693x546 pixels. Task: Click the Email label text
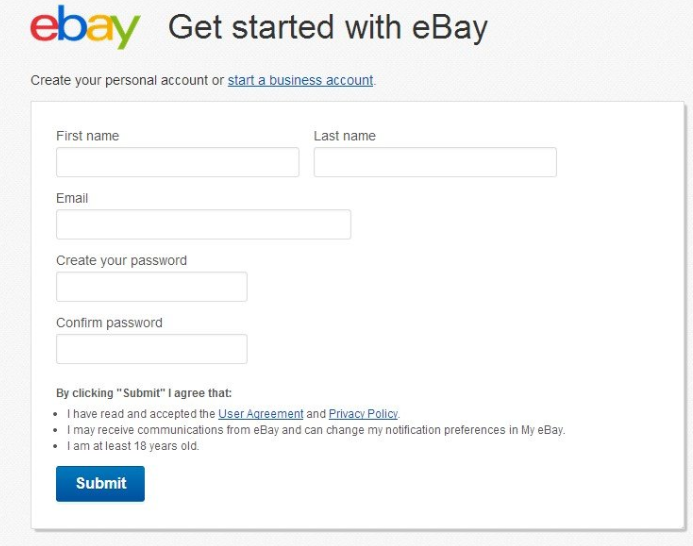[72, 198]
